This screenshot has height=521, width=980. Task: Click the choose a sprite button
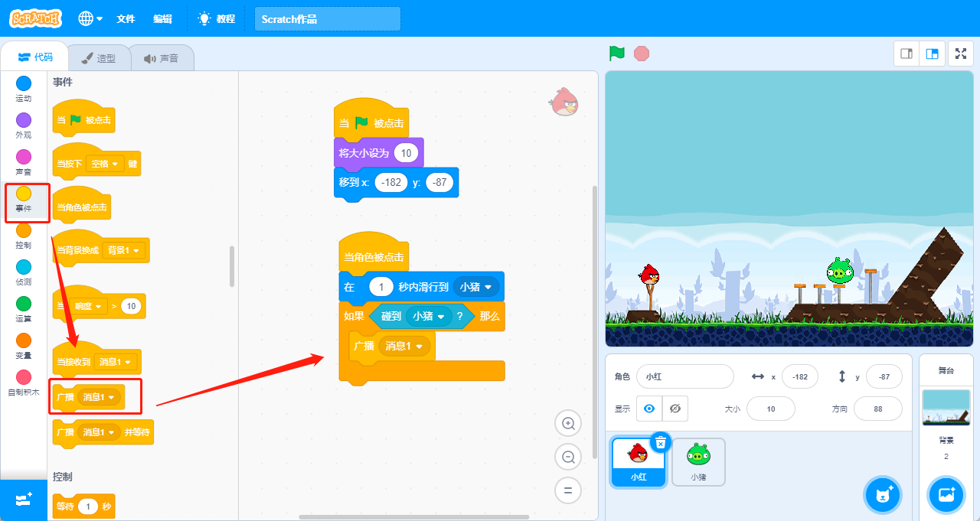pyautogui.click(x=883, y=495)
